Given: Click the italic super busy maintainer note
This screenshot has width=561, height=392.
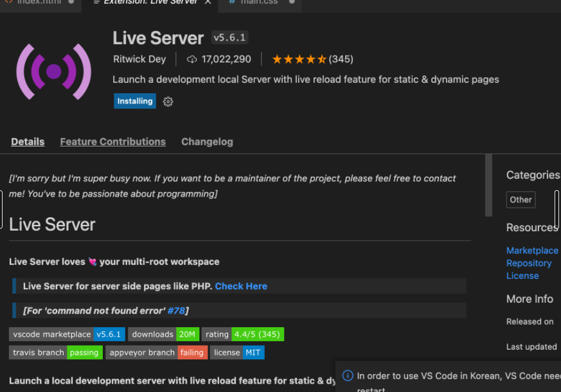Looking at the screenshot, I should click(232, 186).
